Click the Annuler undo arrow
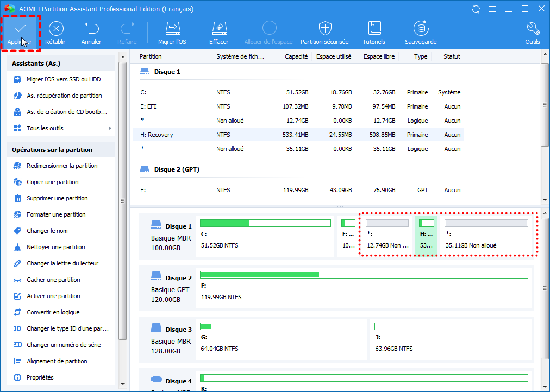Image resolution: width=550 pixels, height=392 pixels. [91, 29]
